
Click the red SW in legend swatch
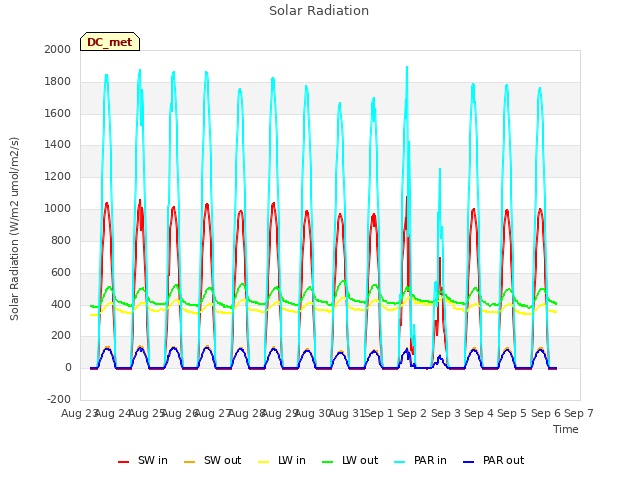(123, 462)
